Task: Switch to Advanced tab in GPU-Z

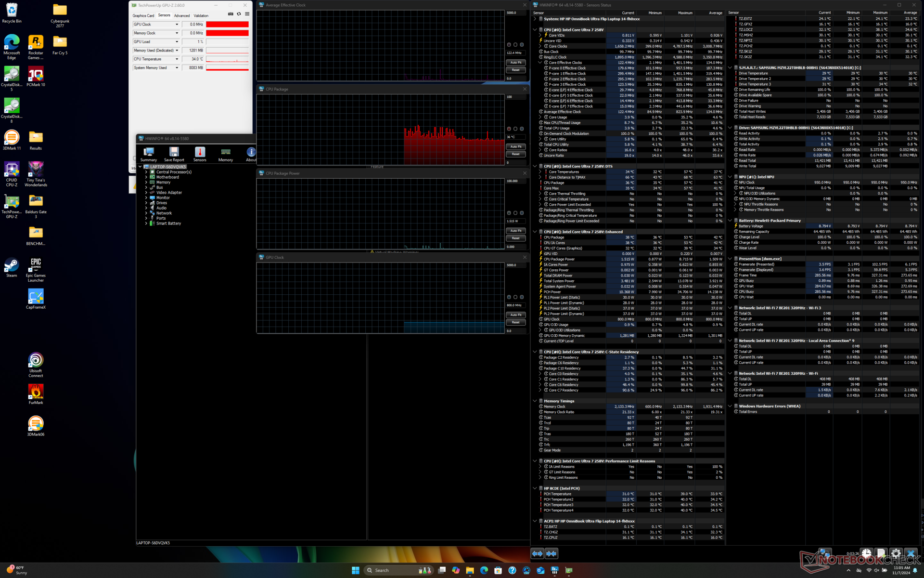Action: coord(182,15)
